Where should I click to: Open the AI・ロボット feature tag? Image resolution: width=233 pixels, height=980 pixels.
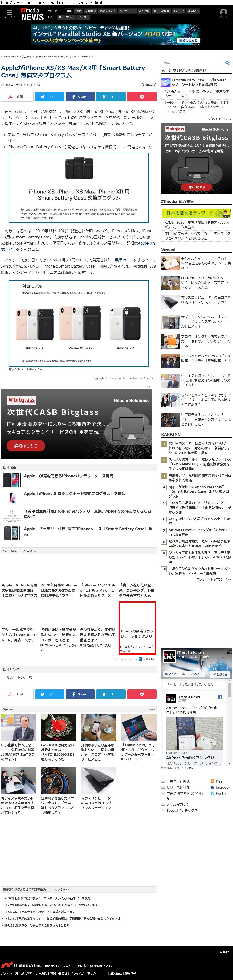click(x=66, y=17)
